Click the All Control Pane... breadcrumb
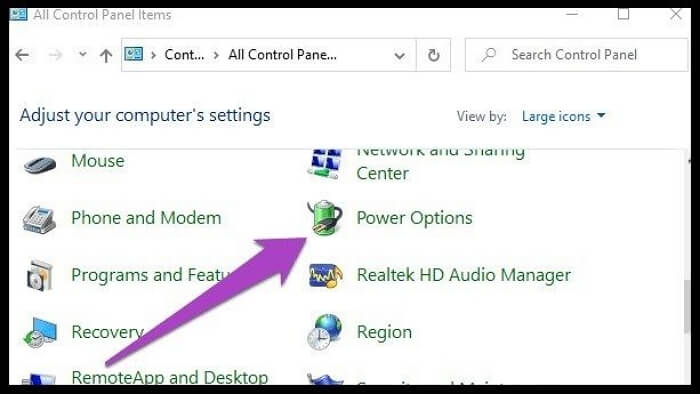The height and width of the screenshot is (394, 700). (283, 55)
